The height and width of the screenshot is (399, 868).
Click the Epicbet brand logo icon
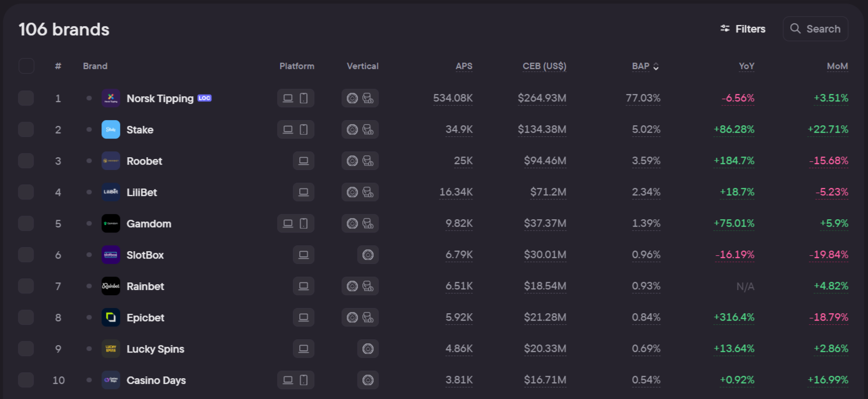click(x=111, y=317)
